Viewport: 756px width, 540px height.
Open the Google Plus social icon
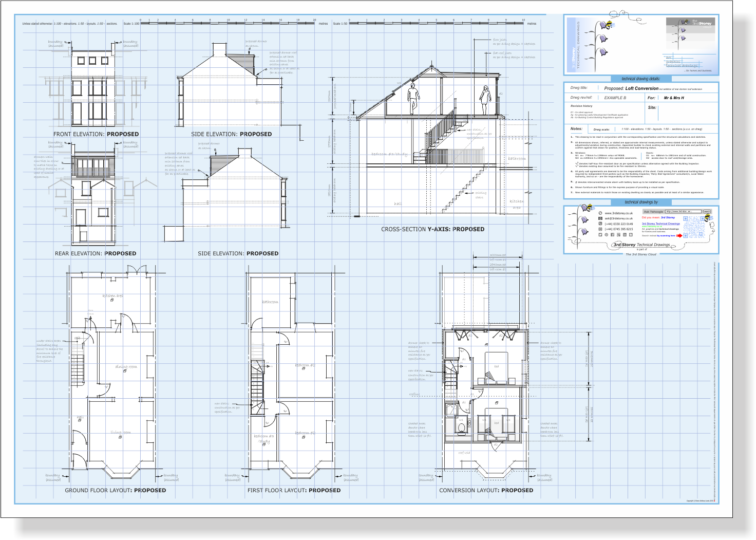pos(618,235)
